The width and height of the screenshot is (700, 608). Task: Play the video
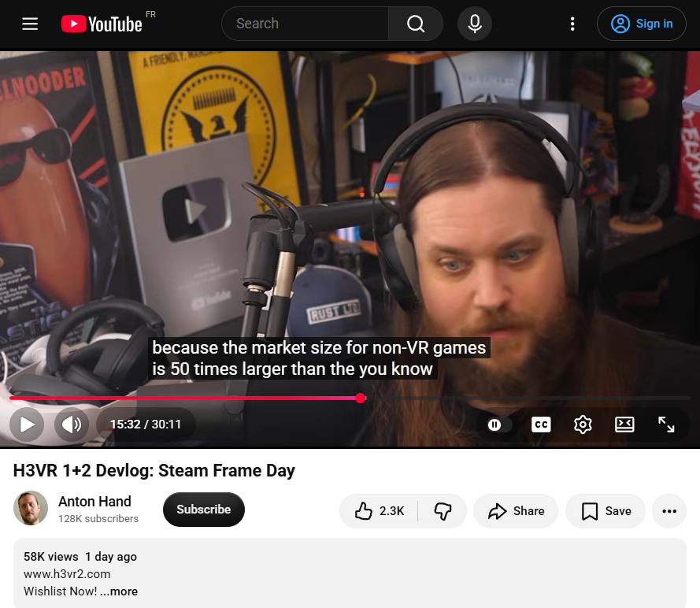coord(27,424)
